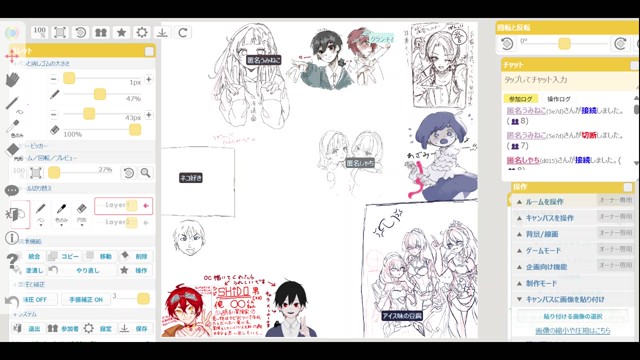This screenshot has width=640, height=360.
Task: Click the fit-to-screen icon in top toolbar
Action: pyautogui.click(x=60, y=32)
